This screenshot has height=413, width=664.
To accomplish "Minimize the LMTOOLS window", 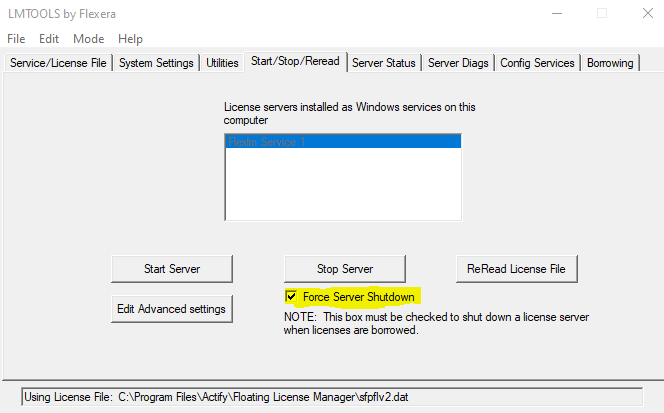I will tap(557, 13).
